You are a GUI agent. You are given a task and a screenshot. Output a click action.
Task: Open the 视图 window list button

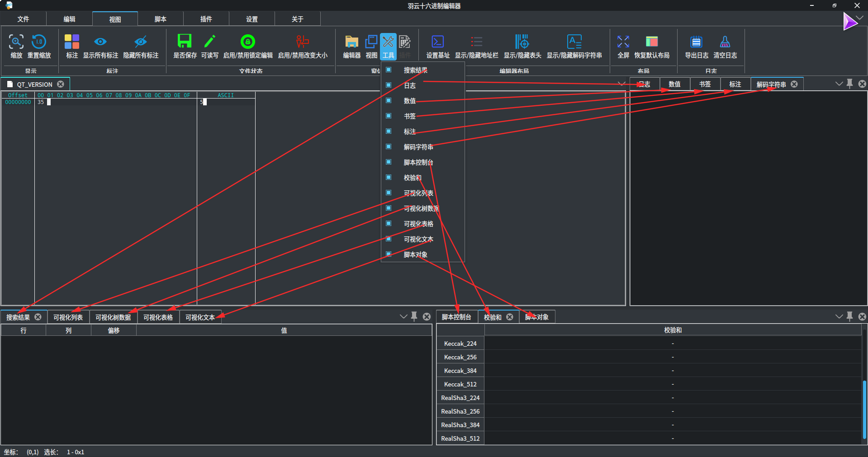pyautogui.click(x=371, y=46)
